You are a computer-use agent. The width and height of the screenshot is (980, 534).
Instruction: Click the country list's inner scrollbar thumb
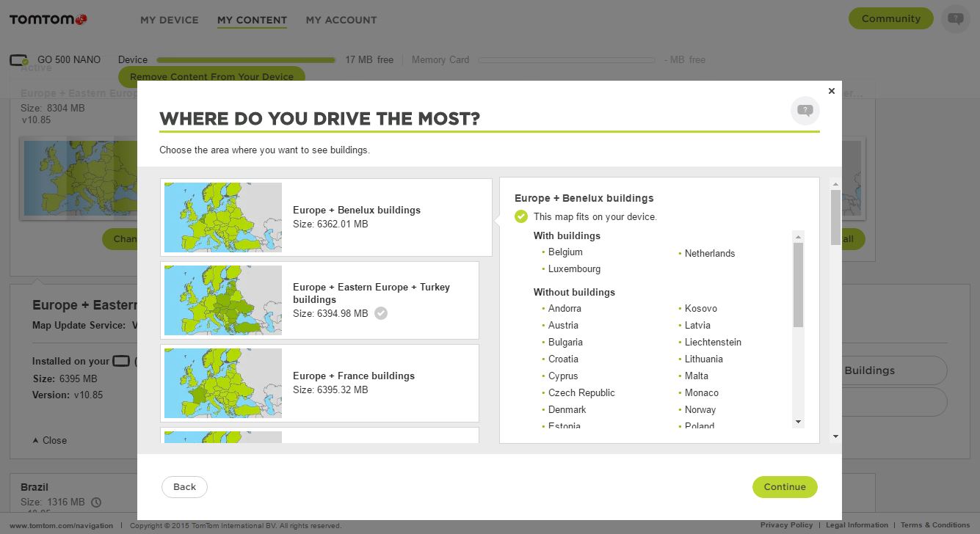798,285
